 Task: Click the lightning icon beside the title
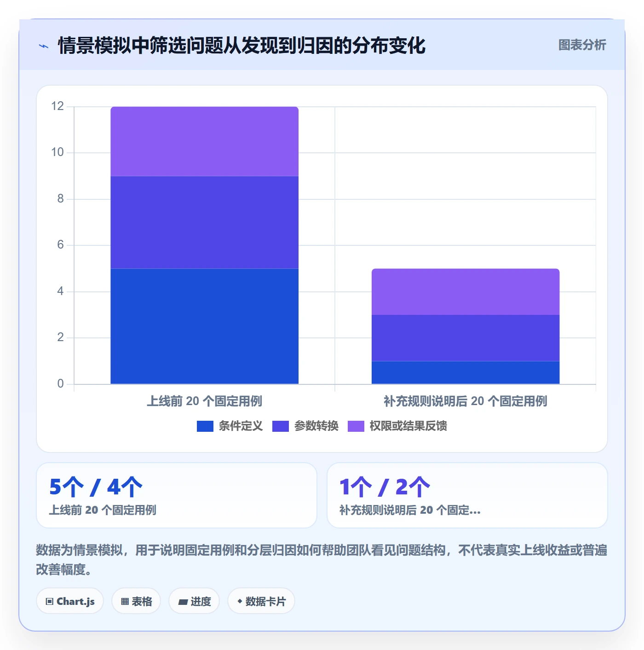pos(44,46)
